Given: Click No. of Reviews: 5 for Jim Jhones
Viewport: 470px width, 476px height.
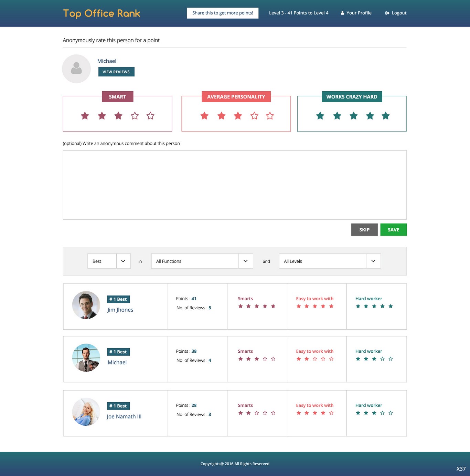Looking at the screenshot, I should click(x=194, y=308).
